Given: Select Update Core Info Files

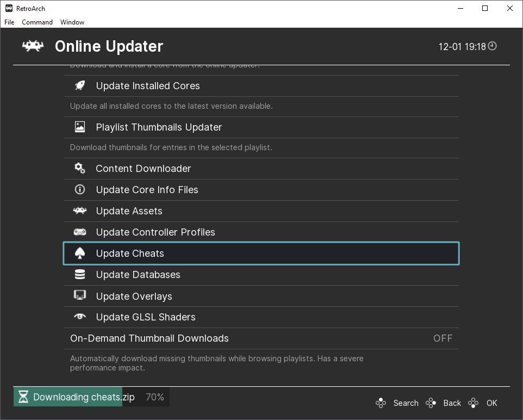Looking at the screenshot, I should (261, 190).
